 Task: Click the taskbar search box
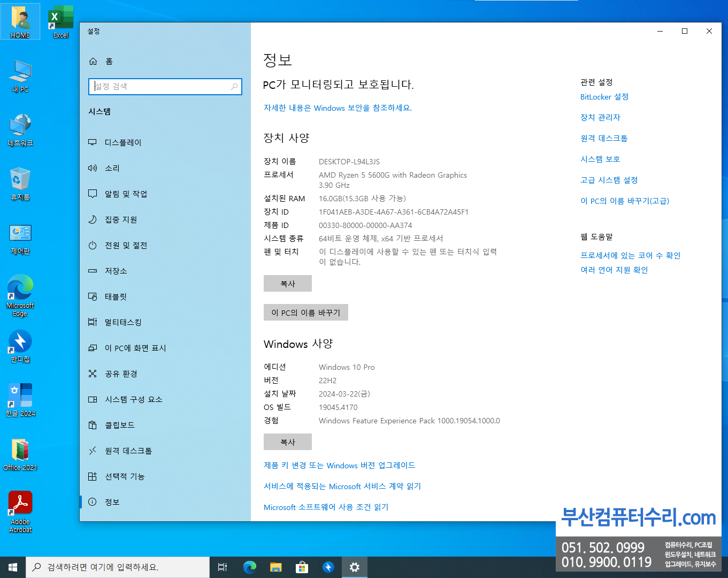[118, 567]
